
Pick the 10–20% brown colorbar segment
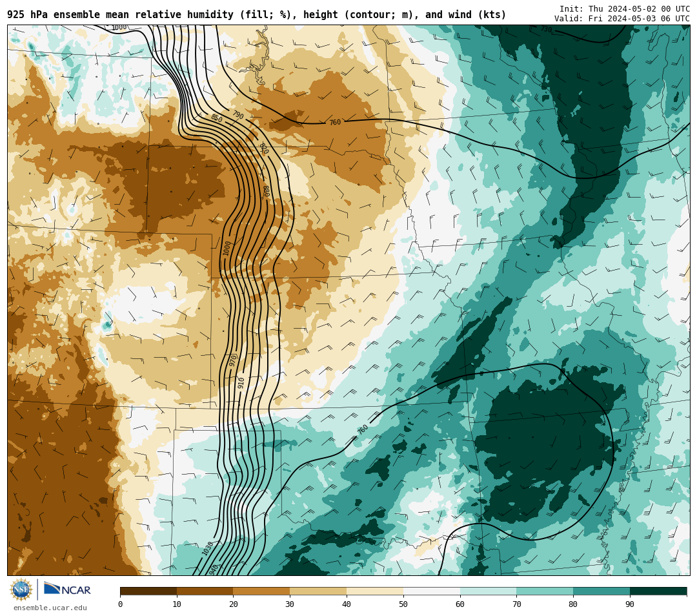(205, 591)
